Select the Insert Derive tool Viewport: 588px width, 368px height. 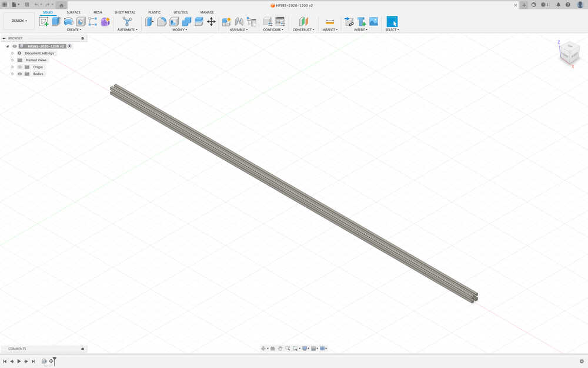349,21
